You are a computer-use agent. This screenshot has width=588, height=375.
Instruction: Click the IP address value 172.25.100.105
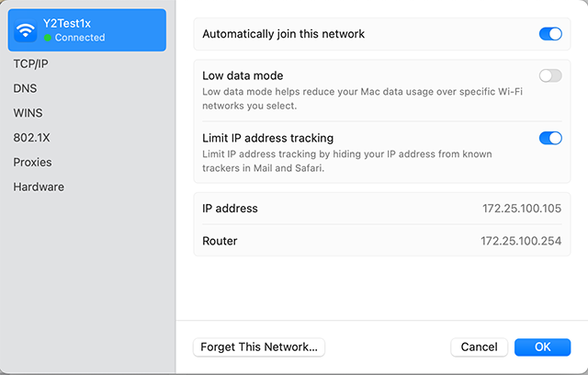pyautogui.click(x=522, y=209)
